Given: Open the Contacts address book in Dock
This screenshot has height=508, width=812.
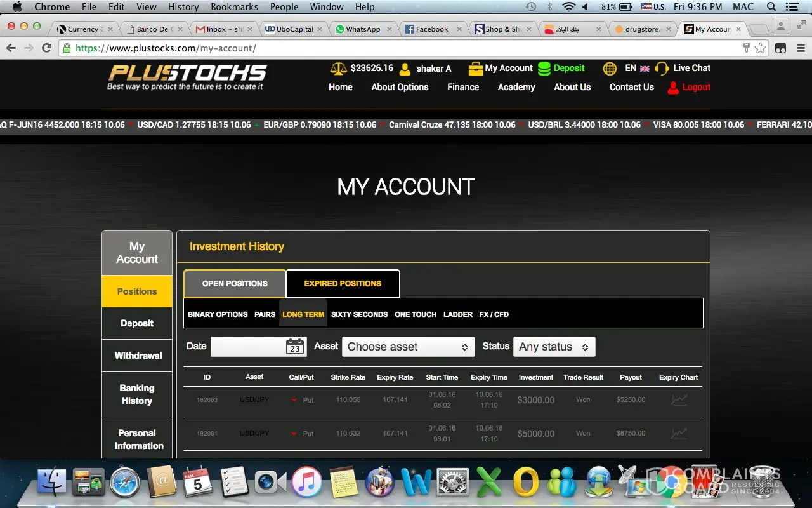Looking at the screenshot, I should pos(161,482).
